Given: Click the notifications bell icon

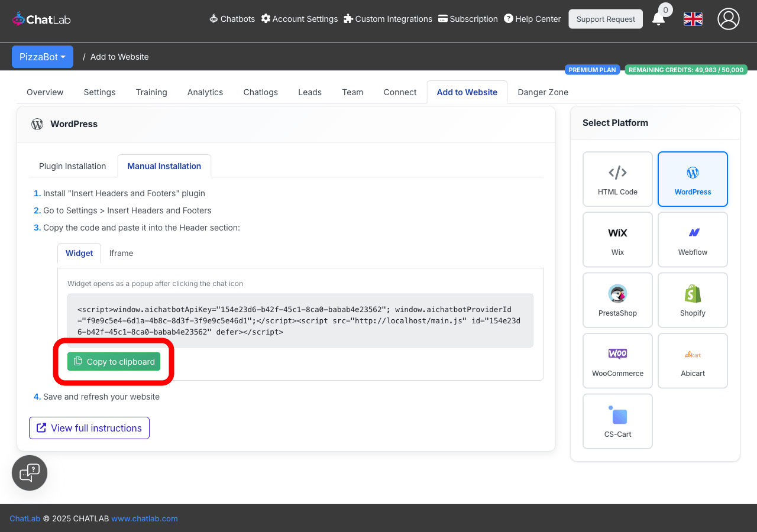Looking at the screenshot, I should coord(658,19).
